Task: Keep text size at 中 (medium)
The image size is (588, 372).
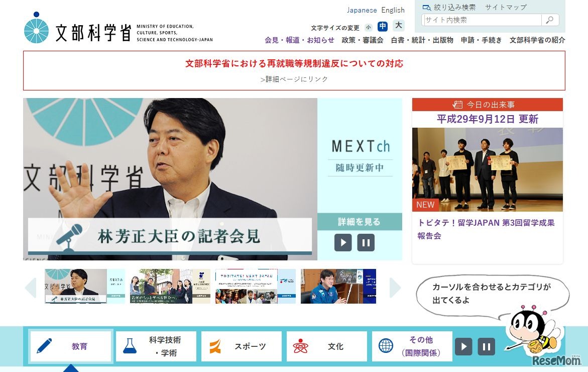Action: point(382,27)
